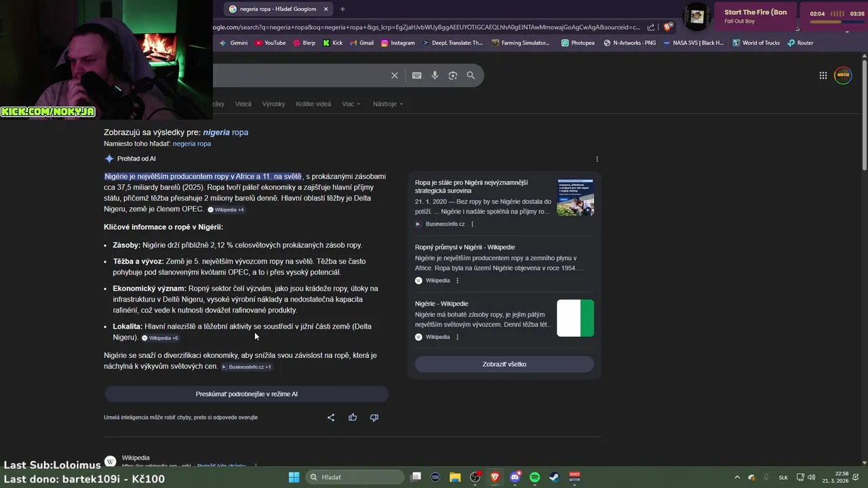Click the Google search input field
868x488 pixels.
[x=298, y=75]
